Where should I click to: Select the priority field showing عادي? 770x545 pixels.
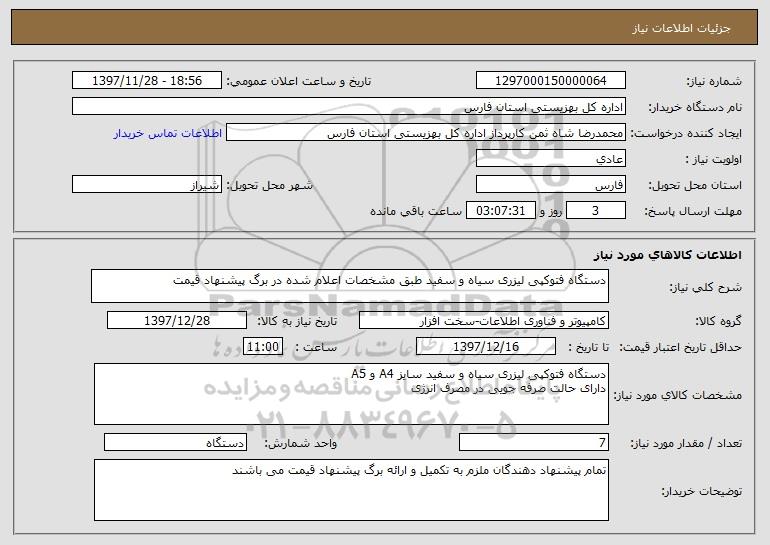click(550, 159)
